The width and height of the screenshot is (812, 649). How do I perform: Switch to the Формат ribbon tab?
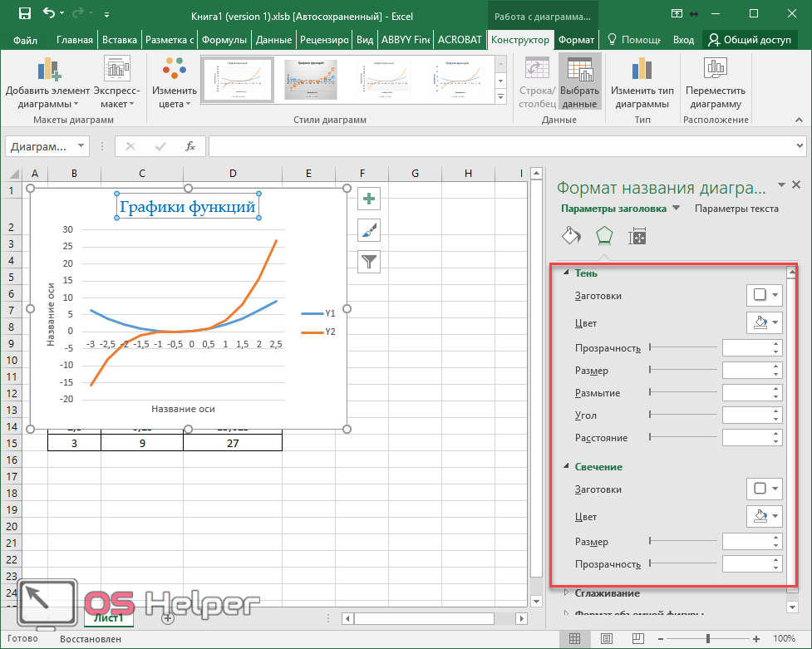click(576, 40)
